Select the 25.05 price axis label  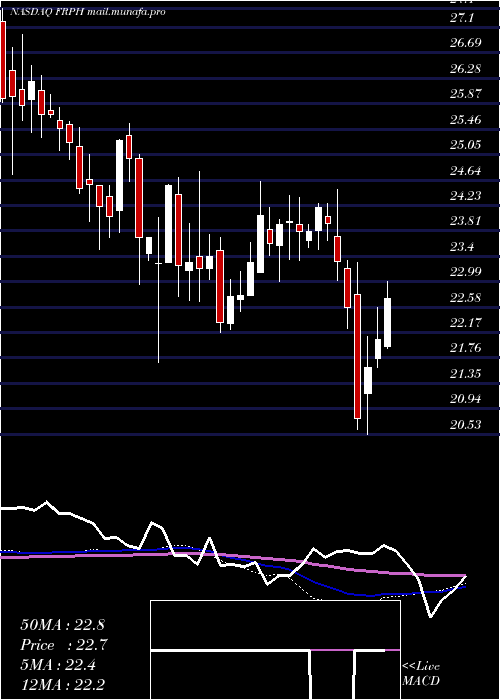(x=466, y=145)
